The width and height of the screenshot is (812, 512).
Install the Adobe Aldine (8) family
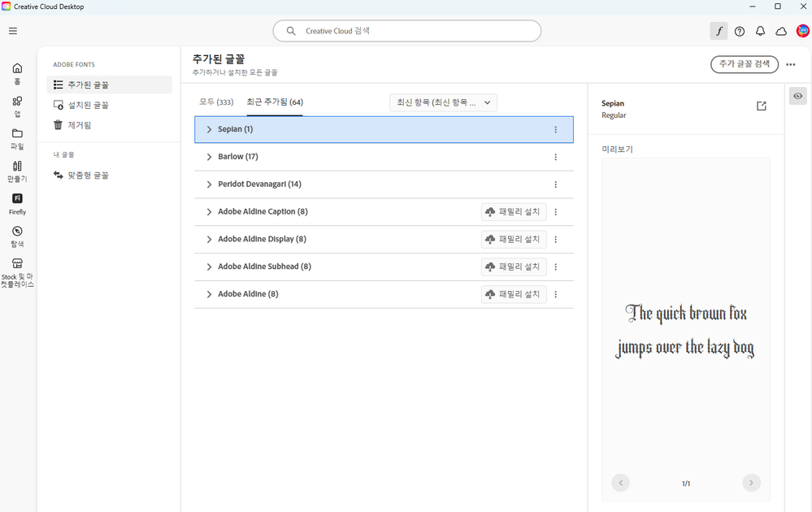514,294
